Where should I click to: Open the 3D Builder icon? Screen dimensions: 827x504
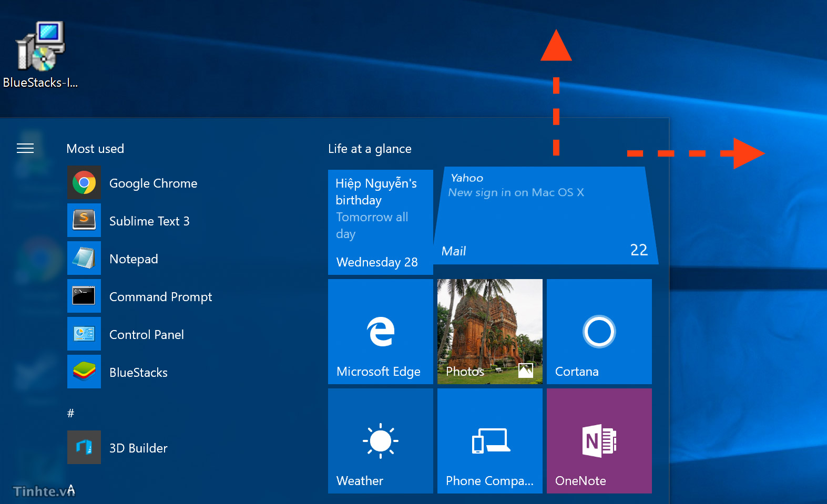point(84,448)
